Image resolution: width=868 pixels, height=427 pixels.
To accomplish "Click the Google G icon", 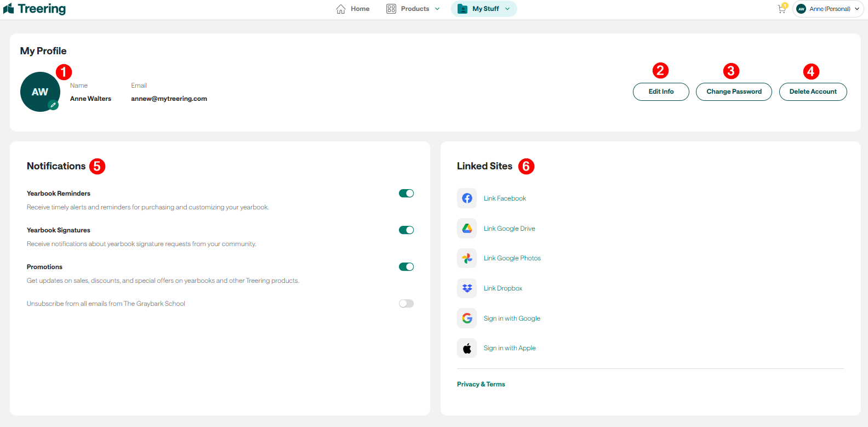I will tap(467, 318).
